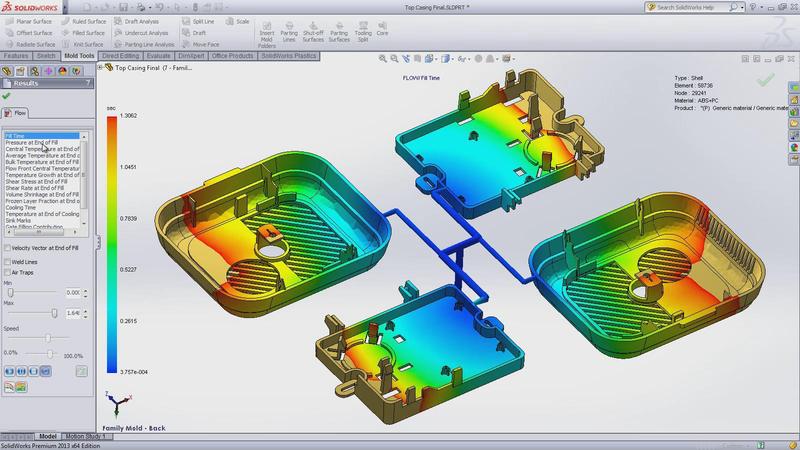Click Zoom to Area magnifier icon
The image size is (800, 450).
pos(394,59)
